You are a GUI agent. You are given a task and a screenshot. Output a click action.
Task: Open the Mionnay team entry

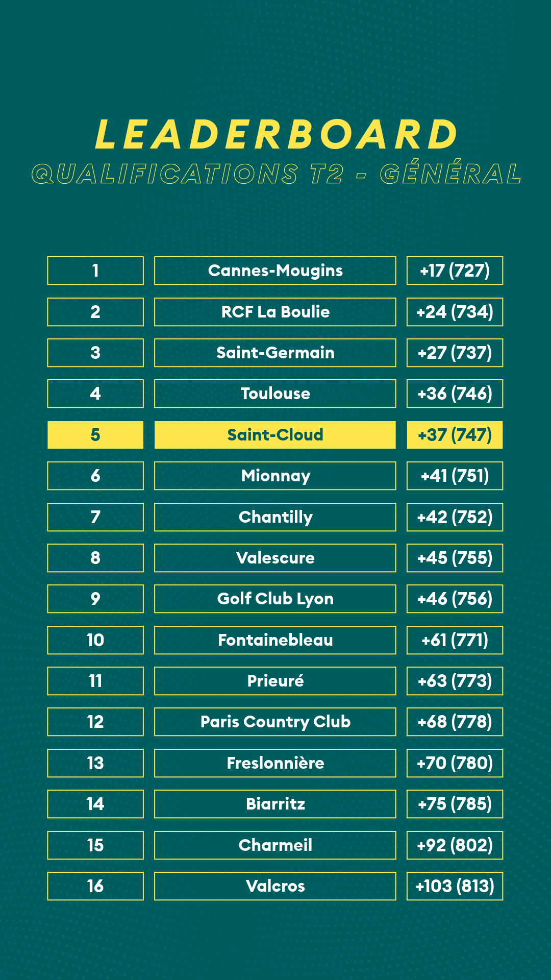pos(275,476)
